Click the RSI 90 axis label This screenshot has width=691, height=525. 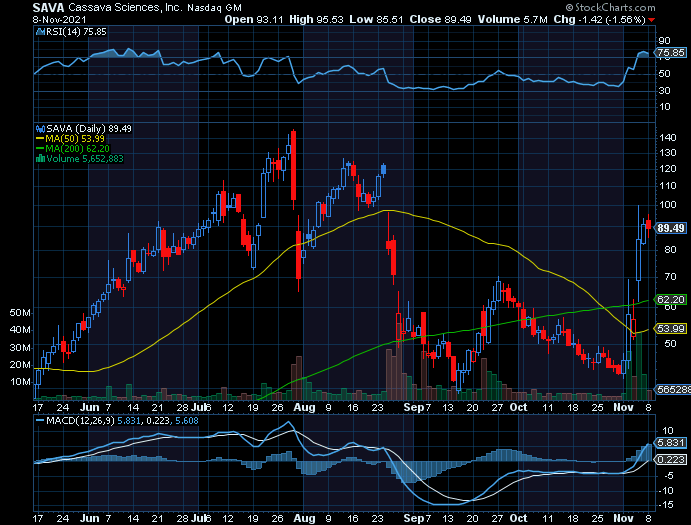(664, 41)
